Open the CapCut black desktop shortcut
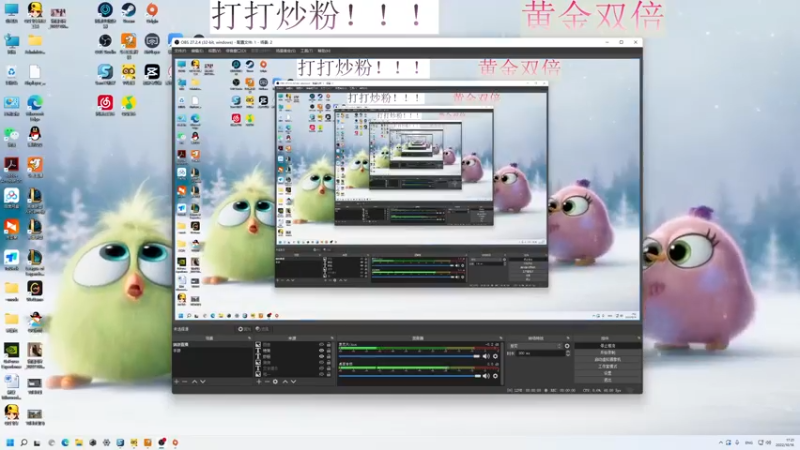 point(152,73)
